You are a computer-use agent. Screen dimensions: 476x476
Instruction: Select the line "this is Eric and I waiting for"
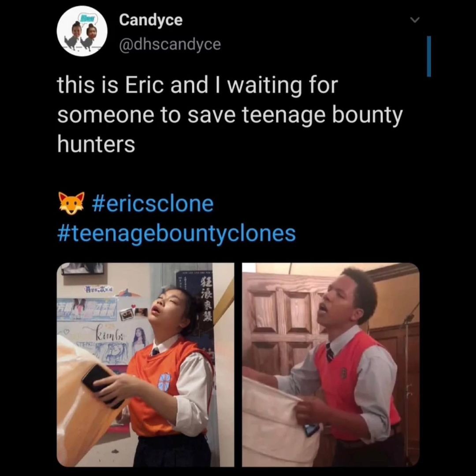(197, 86)
